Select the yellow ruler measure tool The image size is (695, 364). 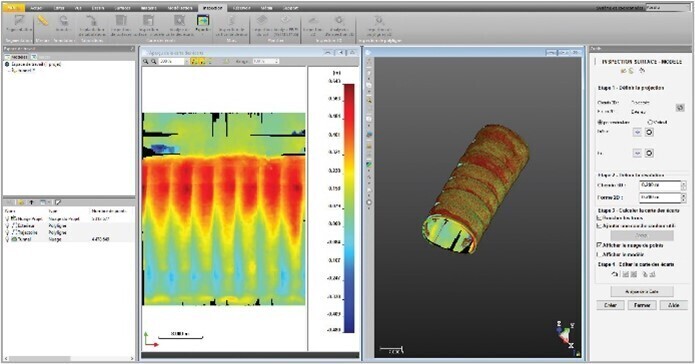pyautogui.click(x=43, y=21)
